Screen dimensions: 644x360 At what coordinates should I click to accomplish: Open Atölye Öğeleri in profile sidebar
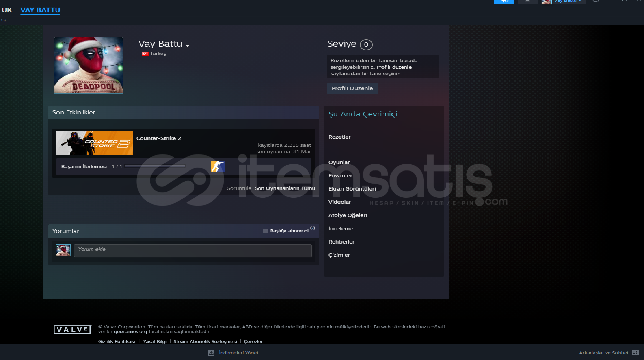click(348, 215)
